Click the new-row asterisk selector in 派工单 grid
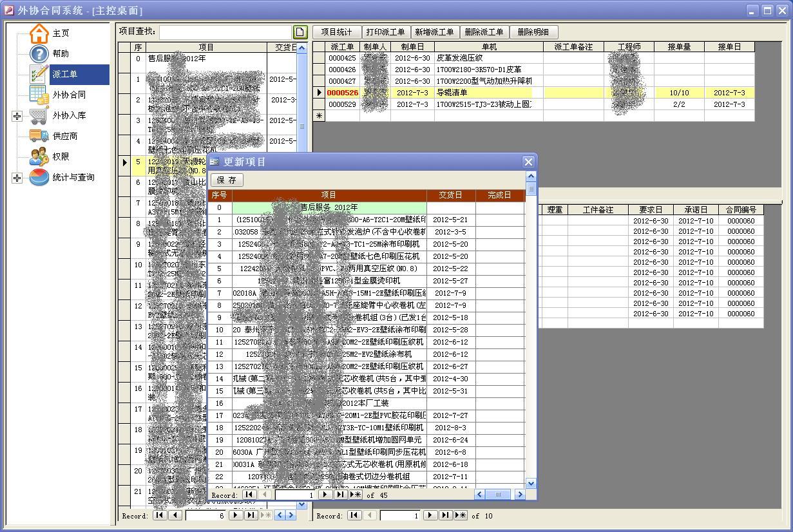Viewport: 793px width, 532px height. (x=319, y=116)
